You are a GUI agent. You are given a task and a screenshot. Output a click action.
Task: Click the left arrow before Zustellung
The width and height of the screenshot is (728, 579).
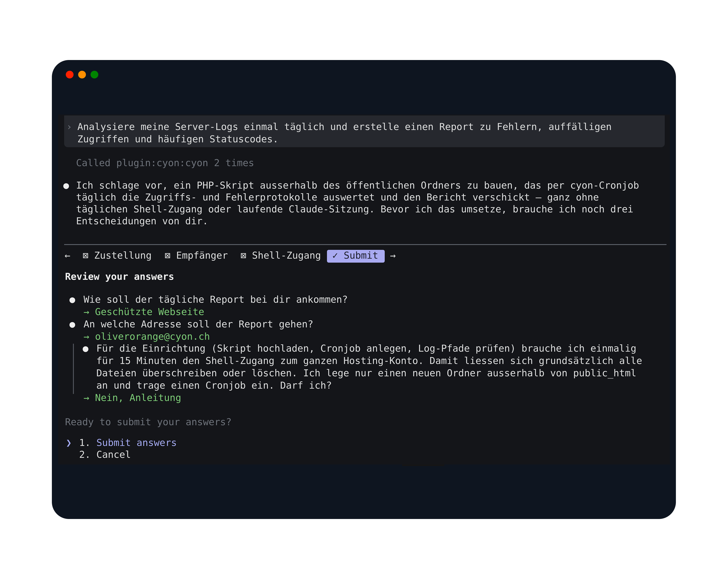click(x=68, y=256)
